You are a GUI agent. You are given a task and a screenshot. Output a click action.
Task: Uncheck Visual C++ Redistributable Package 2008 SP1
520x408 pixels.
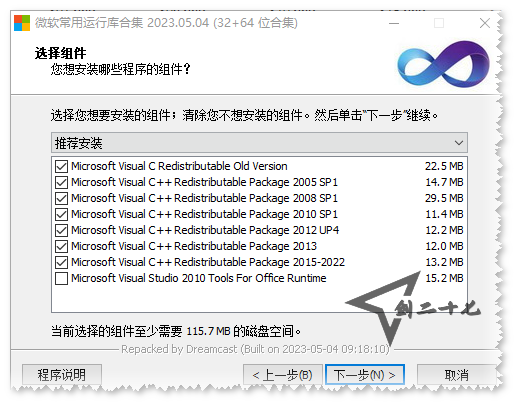point(61,198)
